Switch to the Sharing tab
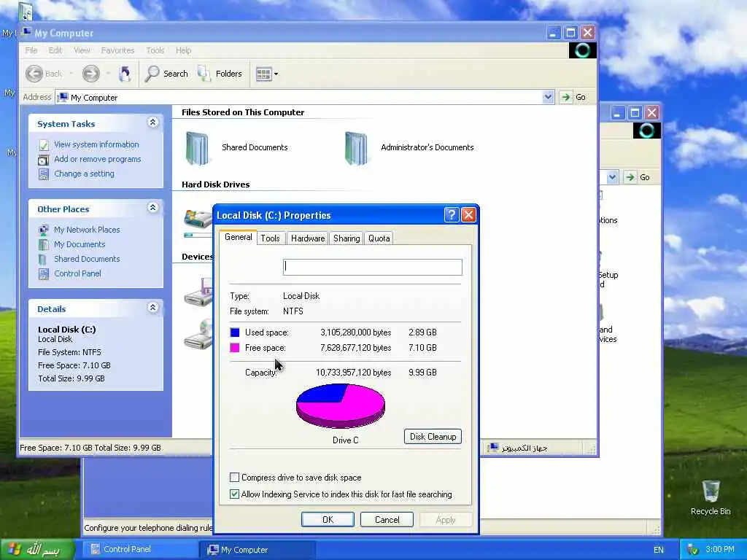Screen dimensions: 747x560 (347, 238)
